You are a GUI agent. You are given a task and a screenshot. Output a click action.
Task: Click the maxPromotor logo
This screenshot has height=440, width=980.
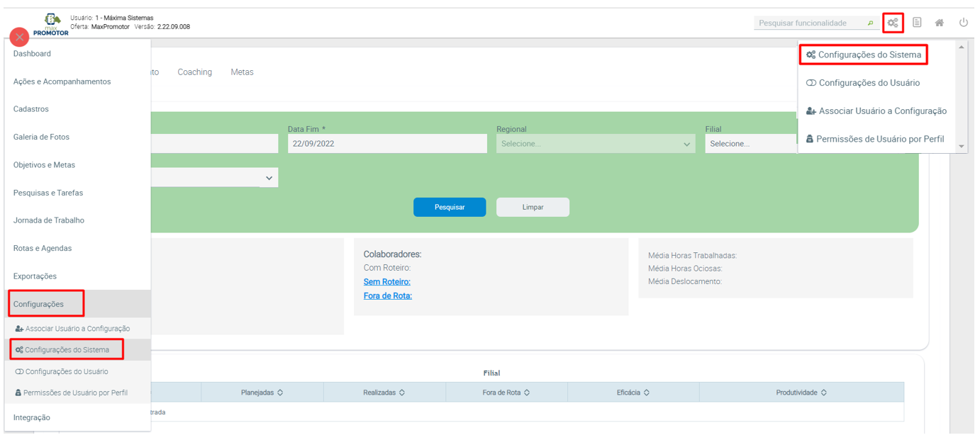[52, 23]
